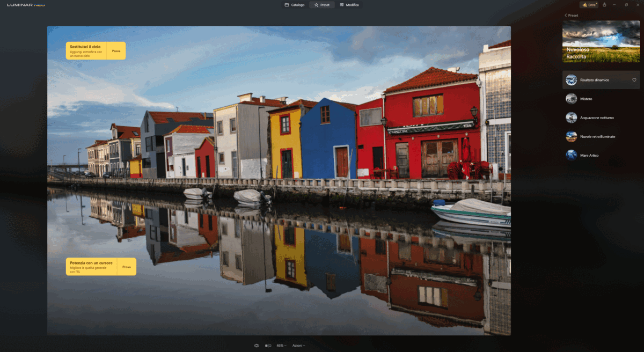Click the Nuvole retroilluminate preset icon
This screenshot has width=644, height=352.
tap(572, 136)
